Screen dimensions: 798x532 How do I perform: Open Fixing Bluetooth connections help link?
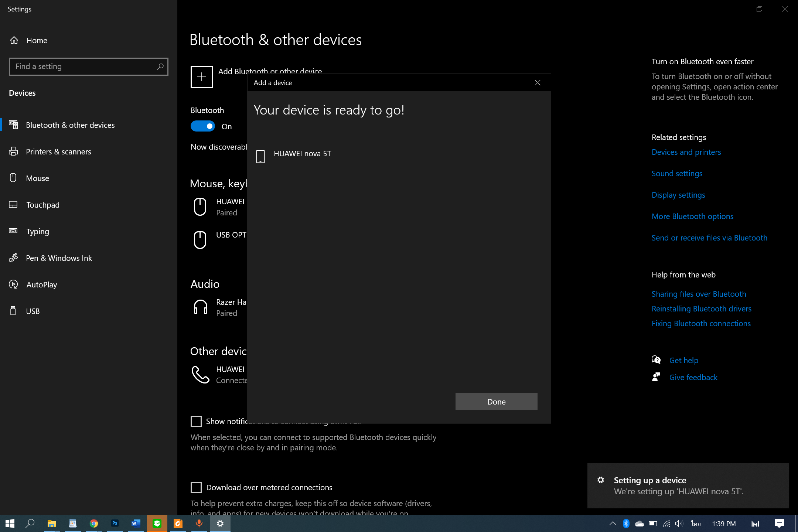701,324
